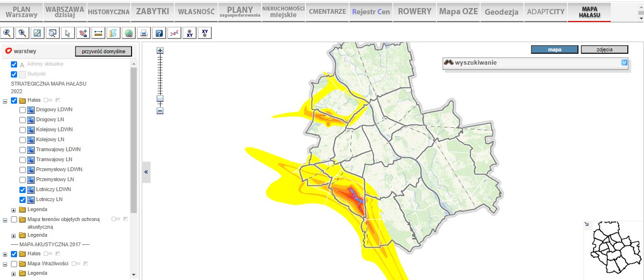Click the XY tool with point below

tap(205, 33)
